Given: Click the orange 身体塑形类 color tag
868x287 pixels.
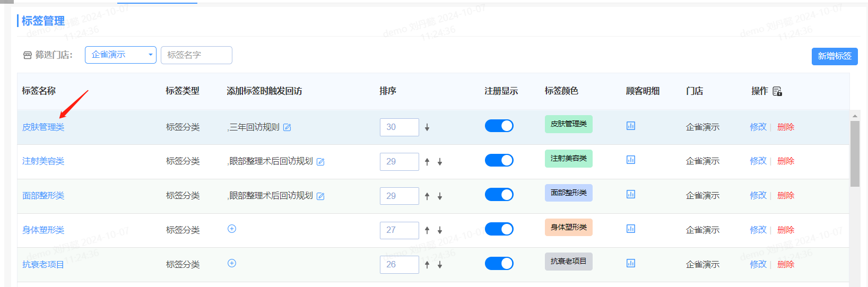Looking at the screenshot, I should (568, 228).
